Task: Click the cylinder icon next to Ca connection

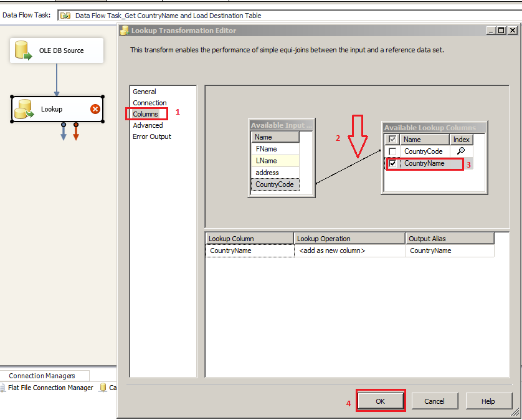Action: point(103,388)
